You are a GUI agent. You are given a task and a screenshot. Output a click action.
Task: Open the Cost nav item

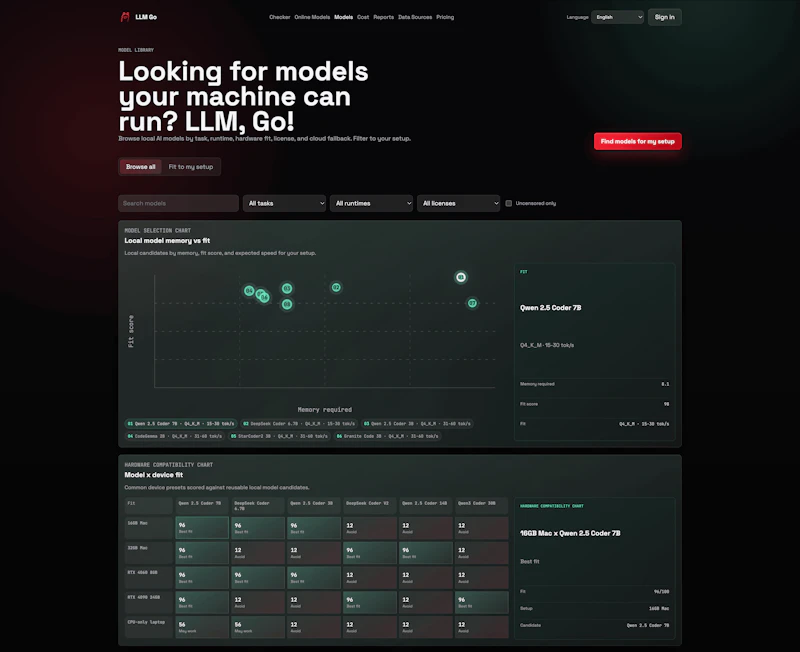coord(363,17)
